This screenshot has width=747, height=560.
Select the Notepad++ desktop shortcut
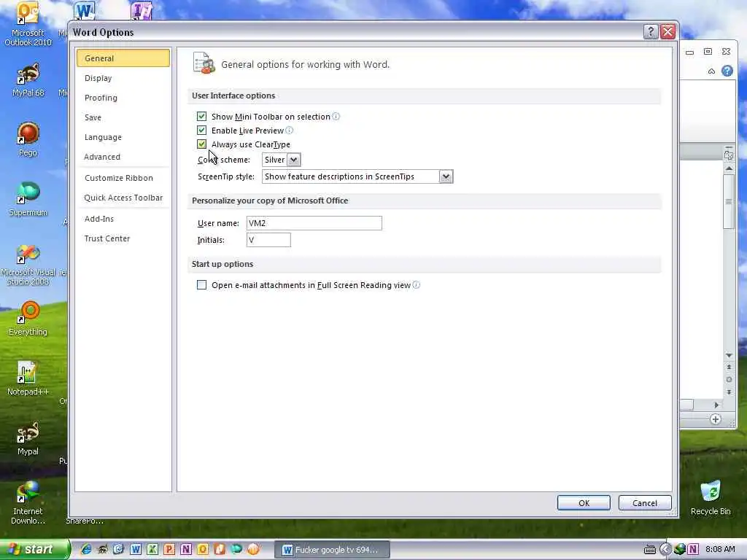point(28,378)
